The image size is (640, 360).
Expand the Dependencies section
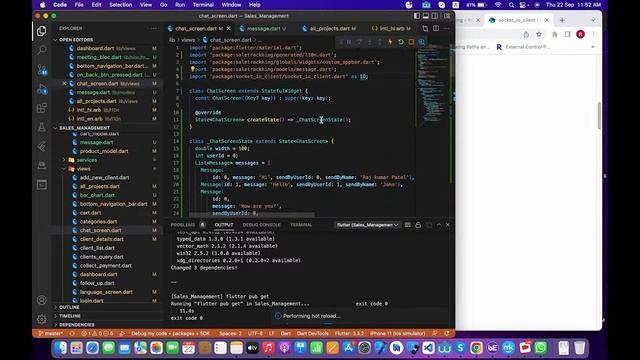coord(77,325)
